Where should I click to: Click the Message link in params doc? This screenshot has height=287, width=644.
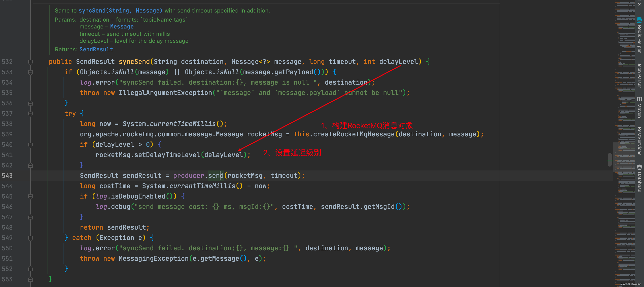tap(122, 27)
